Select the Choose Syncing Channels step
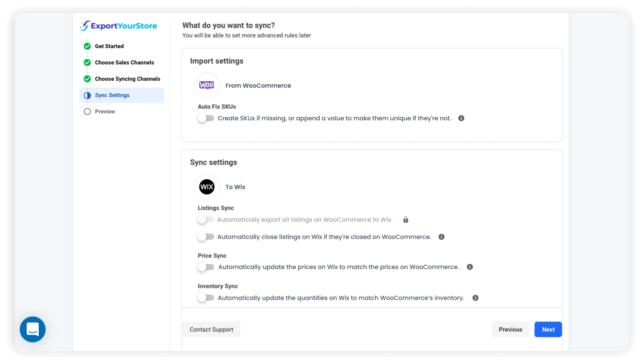Screen dimensions: 642x364 [x=127, y=79]
